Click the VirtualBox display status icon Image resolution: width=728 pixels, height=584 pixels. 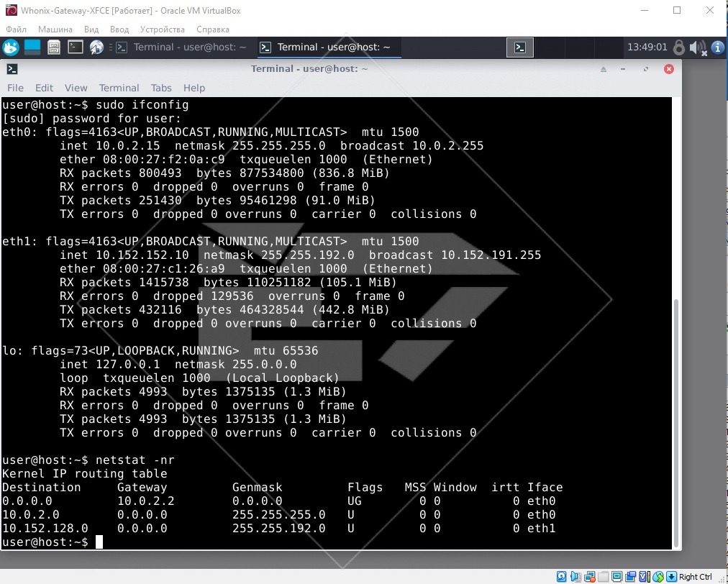616,577
